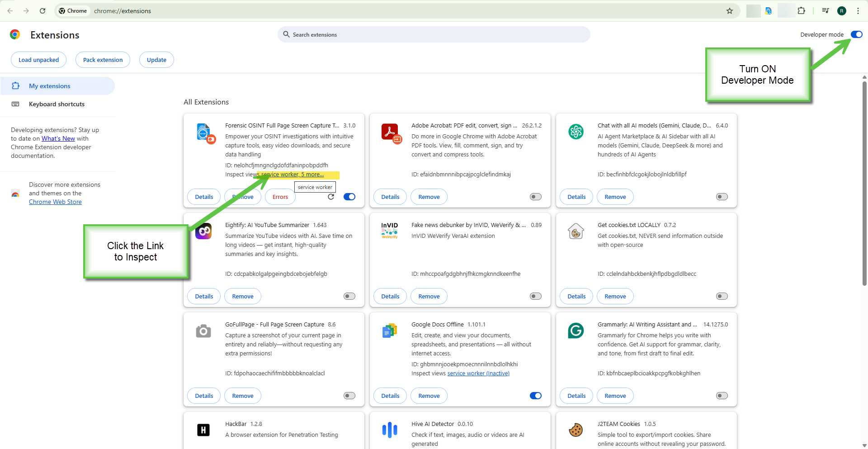Click the Forensic OSINT extension card icon
This screenshot has height=449, width=868.
point(206,133)
